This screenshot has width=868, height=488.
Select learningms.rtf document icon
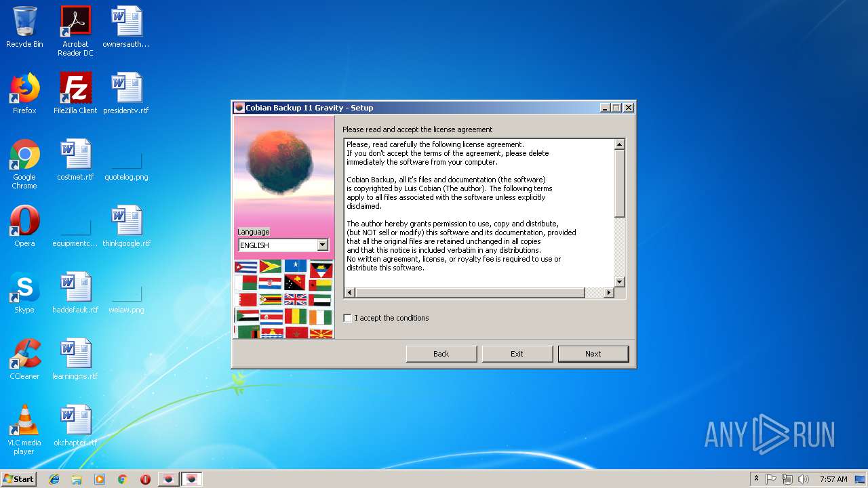pyautogui.click(x=75, y=359)
